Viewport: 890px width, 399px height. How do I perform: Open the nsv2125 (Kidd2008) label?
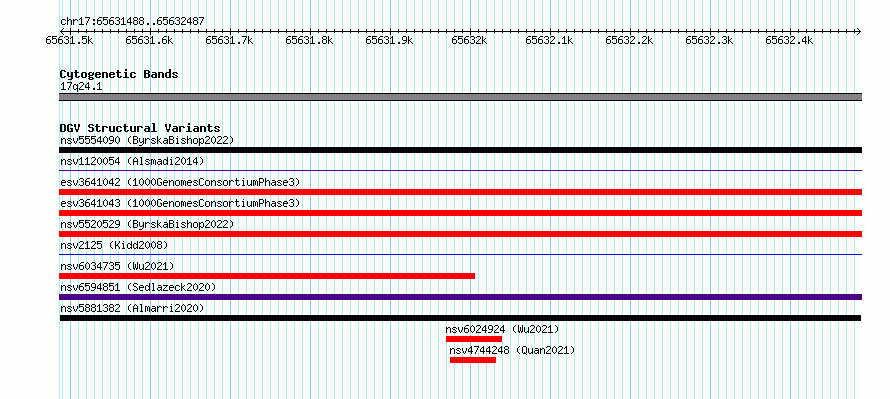coord(114,245)
